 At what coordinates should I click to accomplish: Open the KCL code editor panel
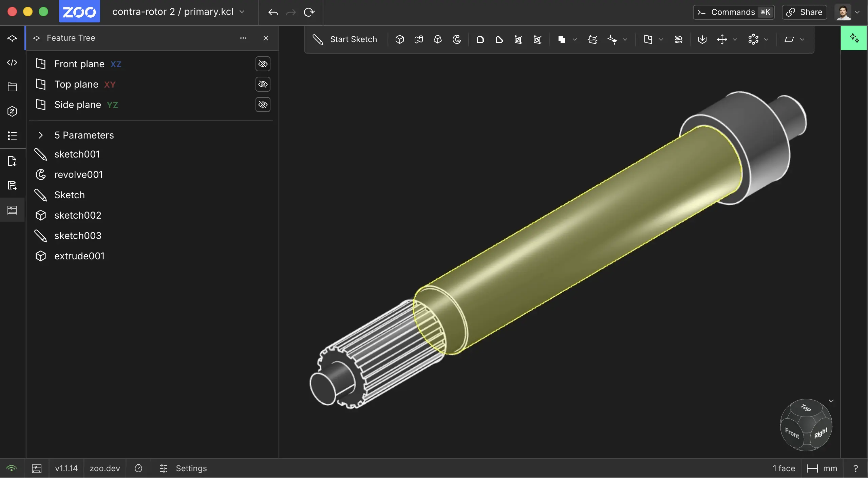(12, 62)
